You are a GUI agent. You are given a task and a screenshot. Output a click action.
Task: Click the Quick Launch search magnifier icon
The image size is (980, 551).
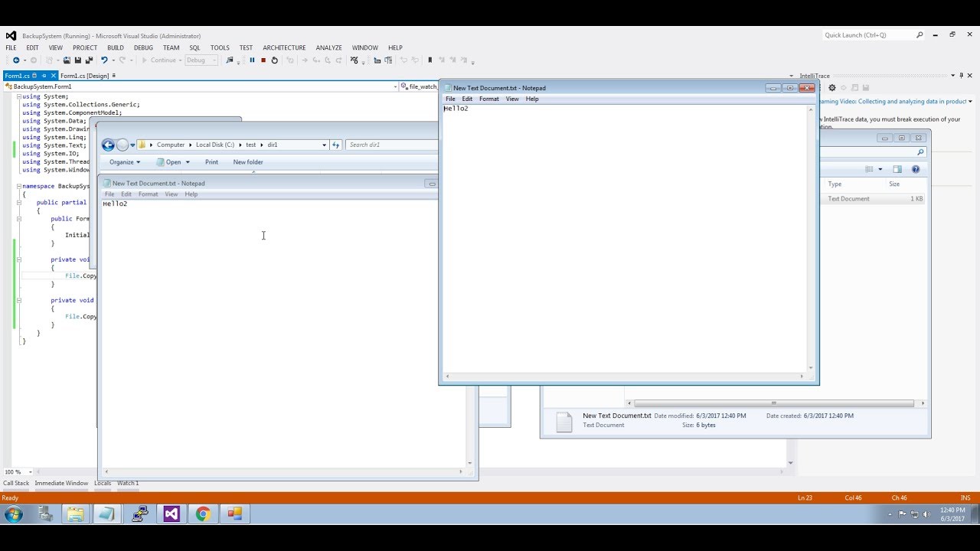click(x=920, y=35)
